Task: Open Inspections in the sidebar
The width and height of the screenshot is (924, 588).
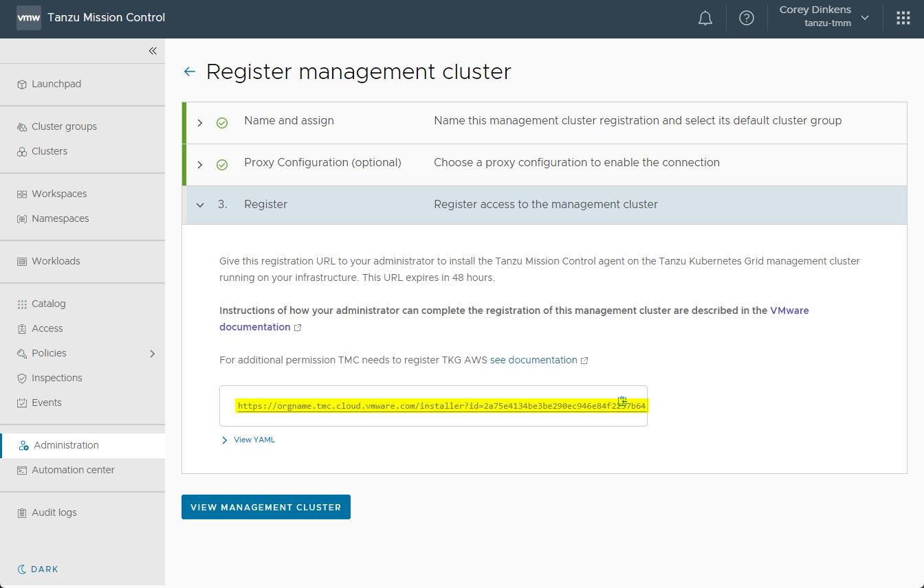Action: 57,378
